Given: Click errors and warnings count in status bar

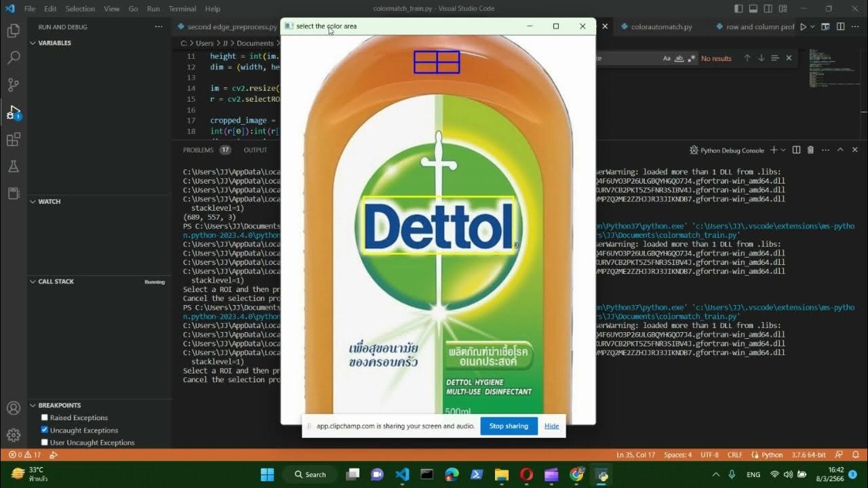Looking at the screenshot, I should (x=24, y=455).
